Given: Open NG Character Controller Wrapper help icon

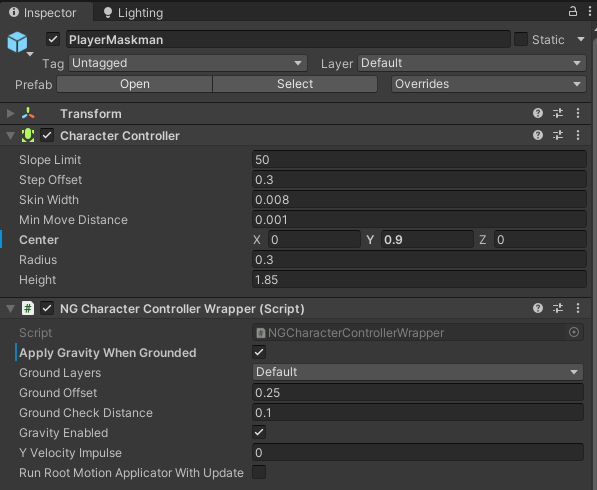Looking at the screenshot, I should coord(538,308).
